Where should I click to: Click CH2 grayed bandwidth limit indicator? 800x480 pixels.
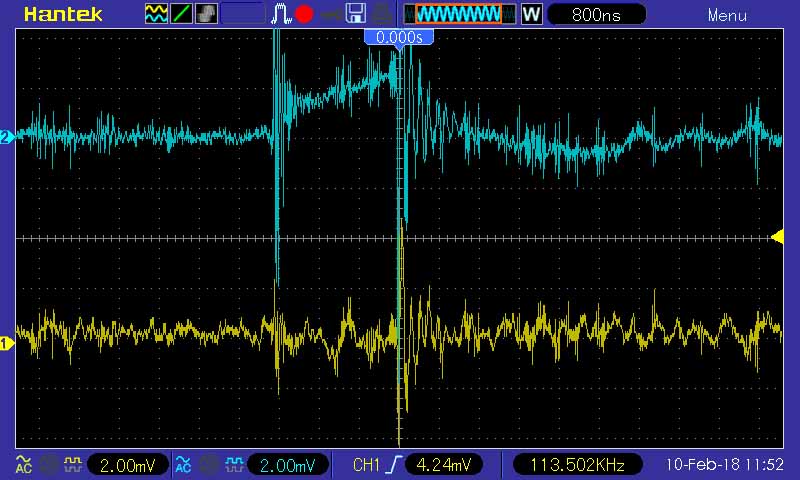pos(208,464)
